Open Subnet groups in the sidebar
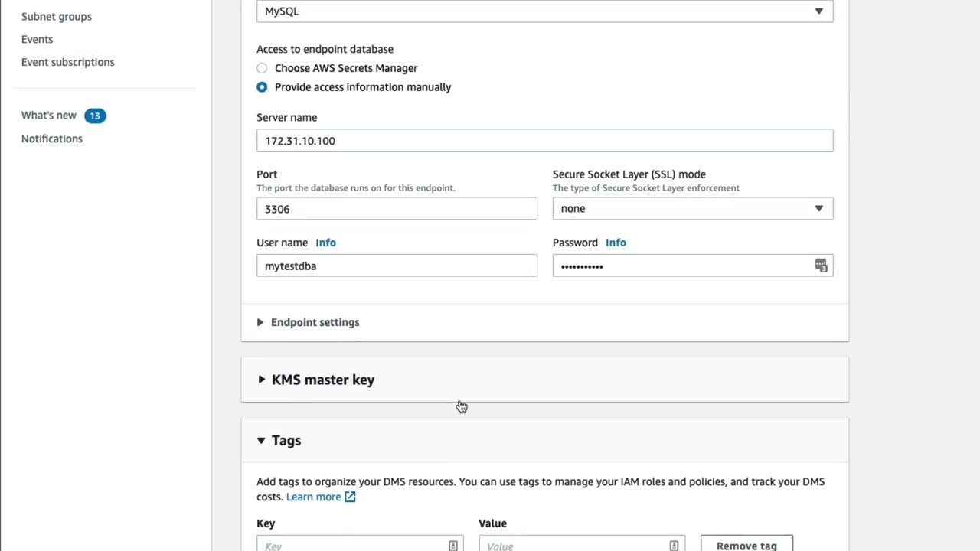 coord(57,16)
